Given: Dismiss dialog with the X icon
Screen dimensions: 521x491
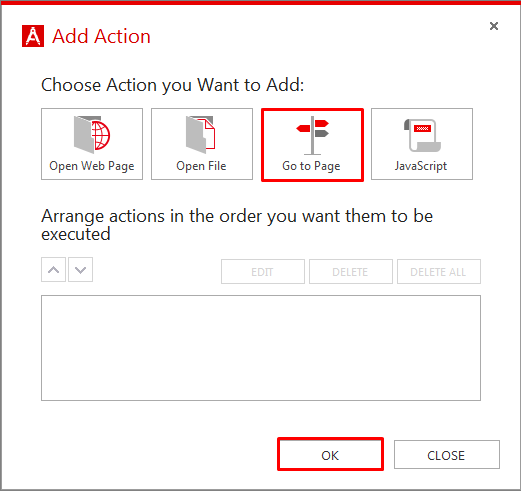Looking at the screenshot, I should [x=494, y=26].
